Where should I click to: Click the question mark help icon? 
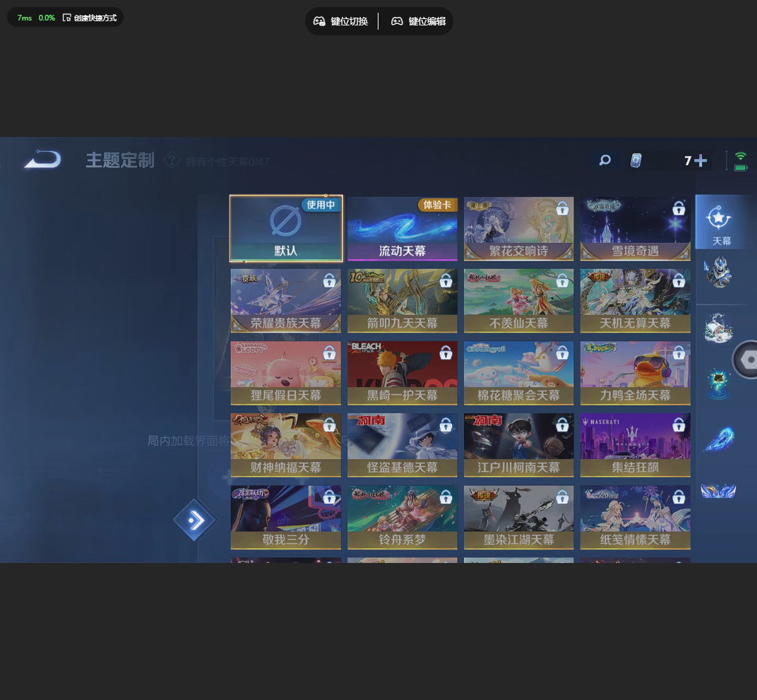coord(172,160)
